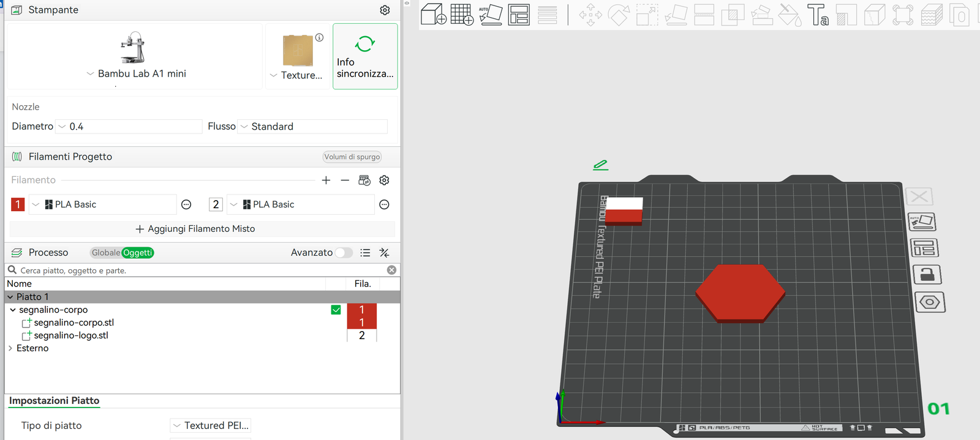Click the plate's auto orient side icon
Viewport: 980px width, 440px height.
[922, 222]
